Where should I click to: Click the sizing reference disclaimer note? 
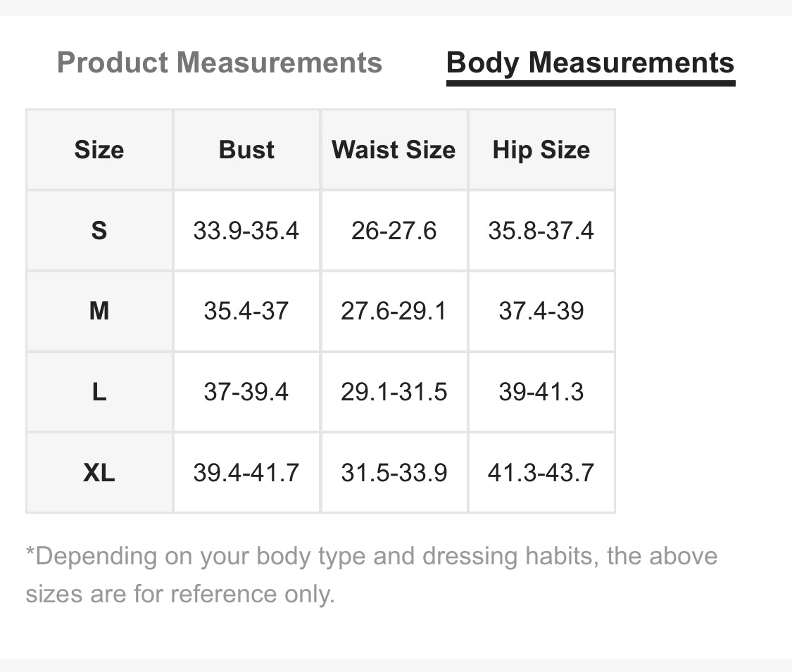tap(371, 575)
